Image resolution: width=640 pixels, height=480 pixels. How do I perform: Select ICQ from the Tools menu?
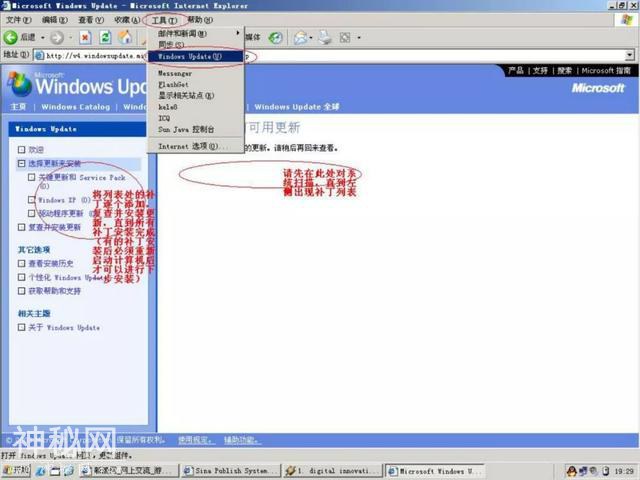coord(196,118)
